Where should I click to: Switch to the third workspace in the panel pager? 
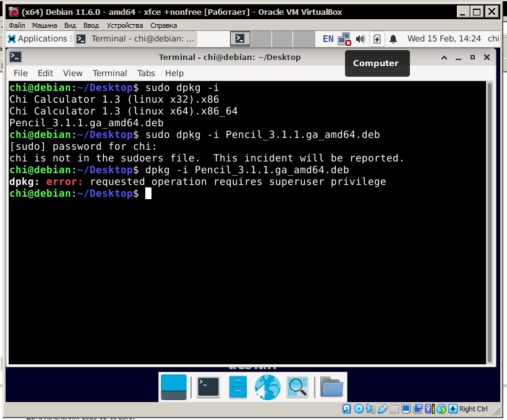283,39
